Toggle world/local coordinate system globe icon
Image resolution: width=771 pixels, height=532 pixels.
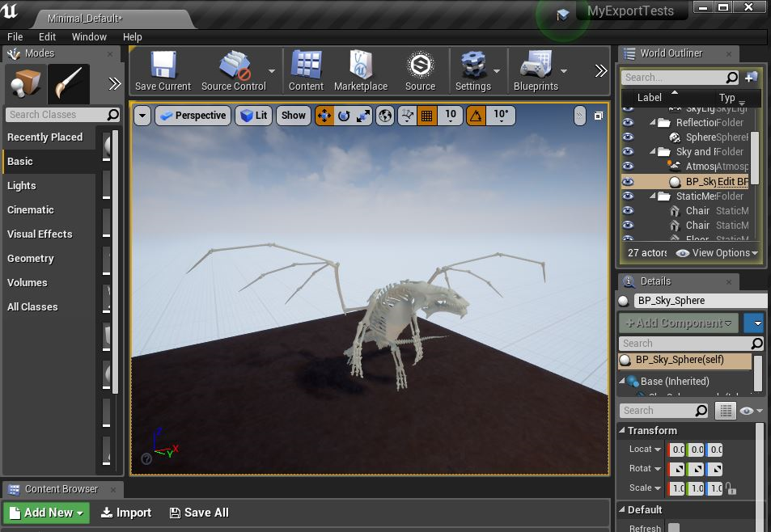coord(385,116)
